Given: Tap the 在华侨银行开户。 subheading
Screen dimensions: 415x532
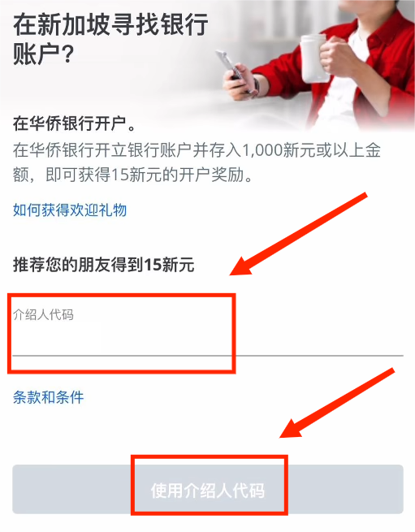Looking at the screenshot, I should [75, 123].
